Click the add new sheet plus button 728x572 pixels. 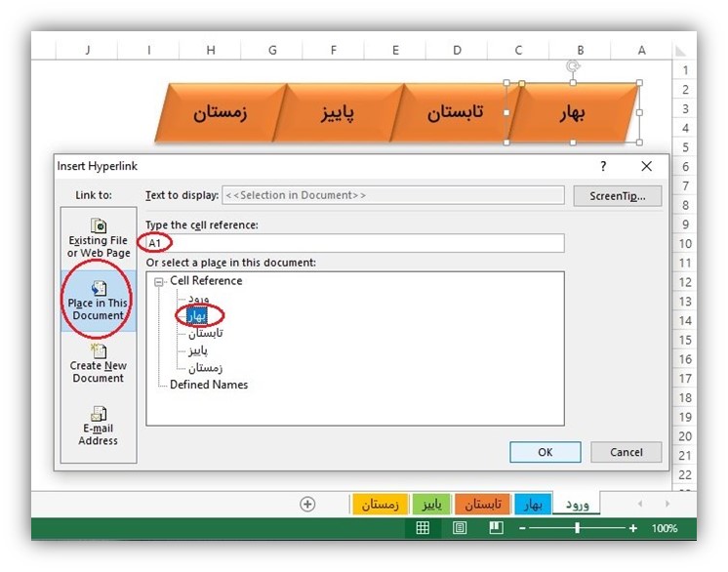[307, 504]
